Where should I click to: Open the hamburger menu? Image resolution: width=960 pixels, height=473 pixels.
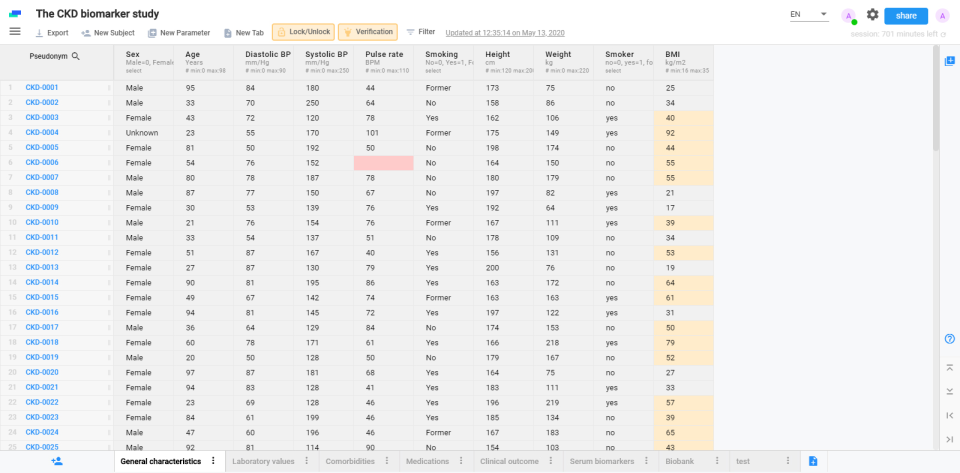point(15,31)
